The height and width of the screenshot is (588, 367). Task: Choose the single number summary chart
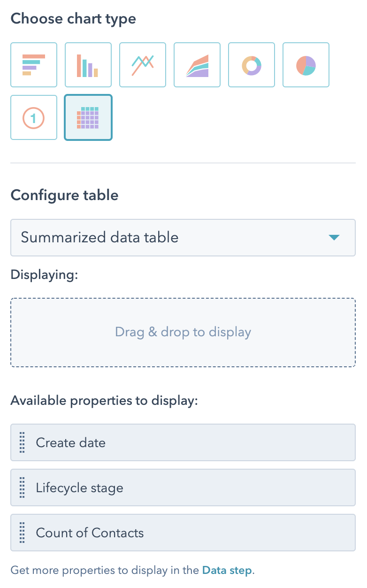coord(34,117)
